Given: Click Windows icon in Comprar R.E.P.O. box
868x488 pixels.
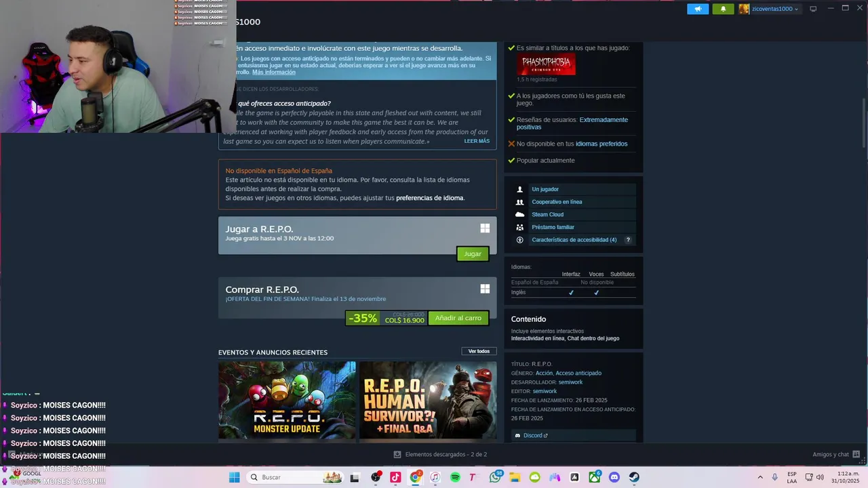Looking at the screenshot, I should 485,289.
